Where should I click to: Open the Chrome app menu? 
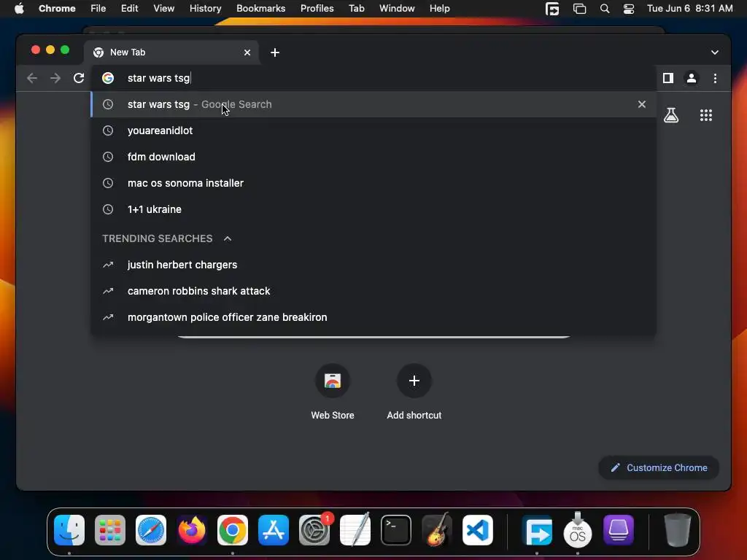click(x=57, y=9)
